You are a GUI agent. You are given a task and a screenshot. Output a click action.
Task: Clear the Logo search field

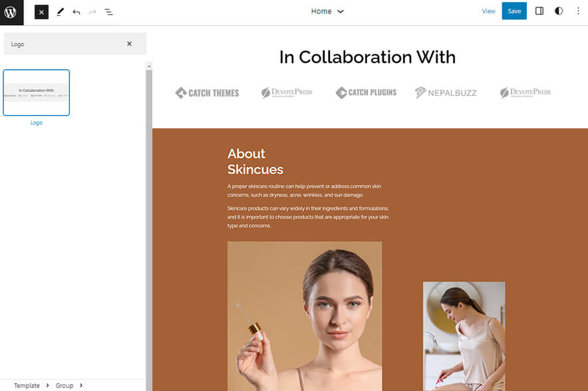pos(130,44)
